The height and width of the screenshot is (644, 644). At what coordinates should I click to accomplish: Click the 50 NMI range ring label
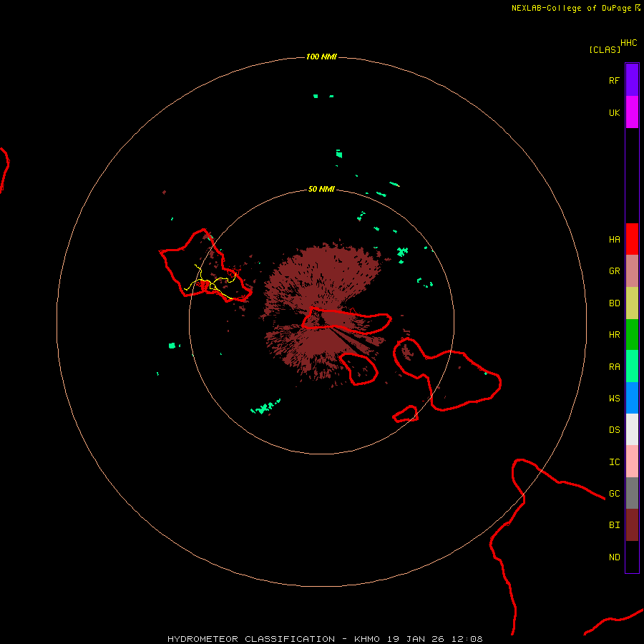[x=321, y=189]
